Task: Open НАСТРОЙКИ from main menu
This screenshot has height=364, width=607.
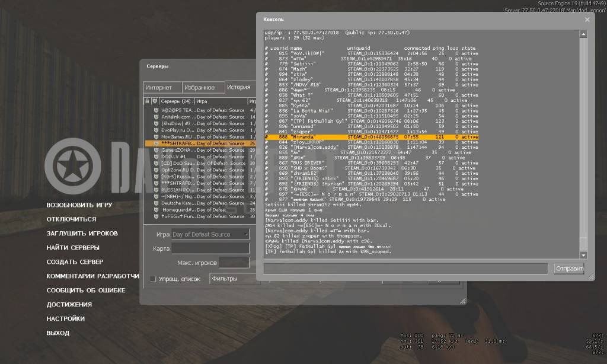Action: (x=65, y=319)
